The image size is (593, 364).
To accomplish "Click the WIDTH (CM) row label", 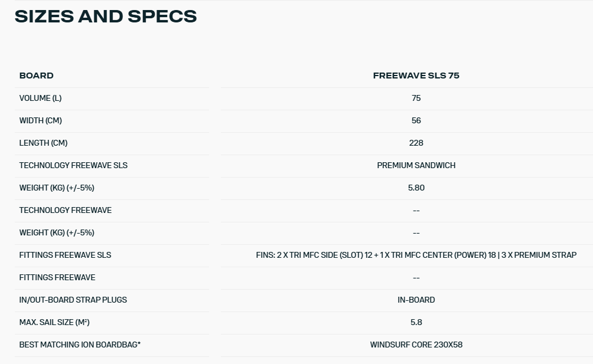I will (x=41, y=120).
